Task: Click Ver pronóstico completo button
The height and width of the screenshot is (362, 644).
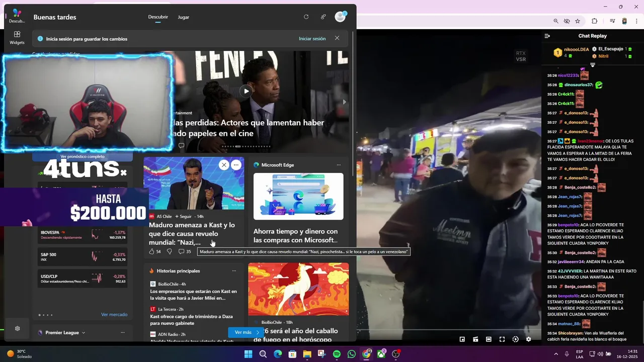Action: tap(83, 157)
